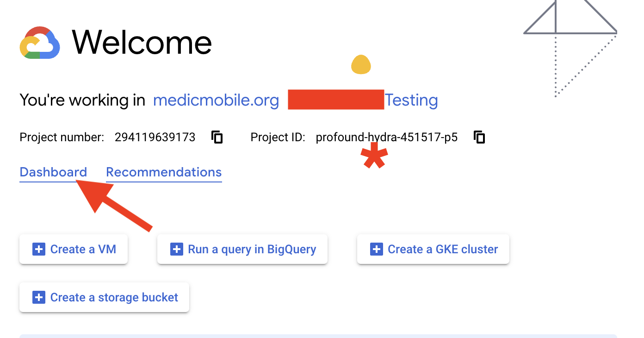
Task: Click the plus icon beside Run a query in BigQuery
Action: [177, 249]
